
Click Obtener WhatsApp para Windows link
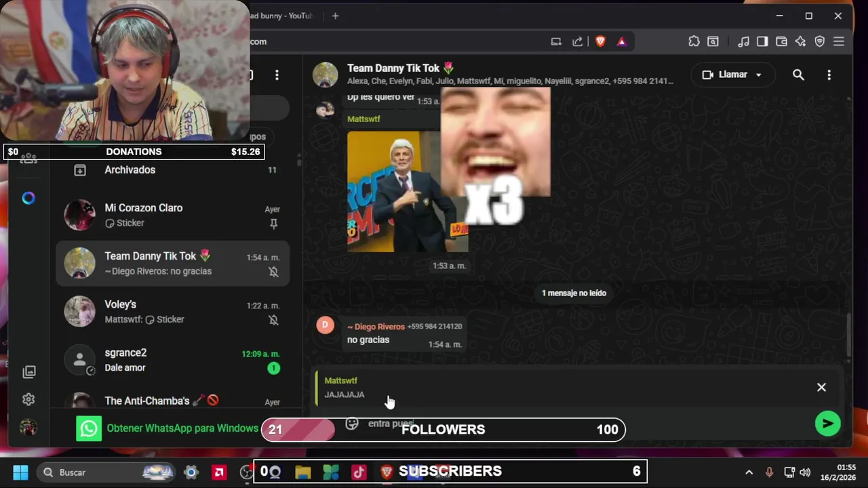[182, 428]
